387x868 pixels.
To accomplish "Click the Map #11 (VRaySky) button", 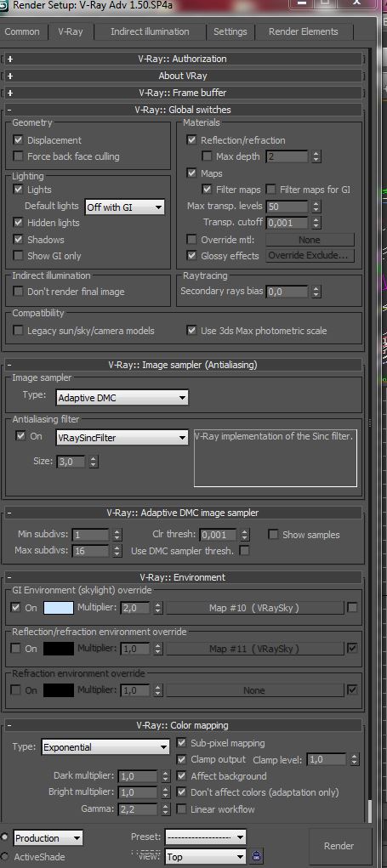I will [x=254, y=648].
